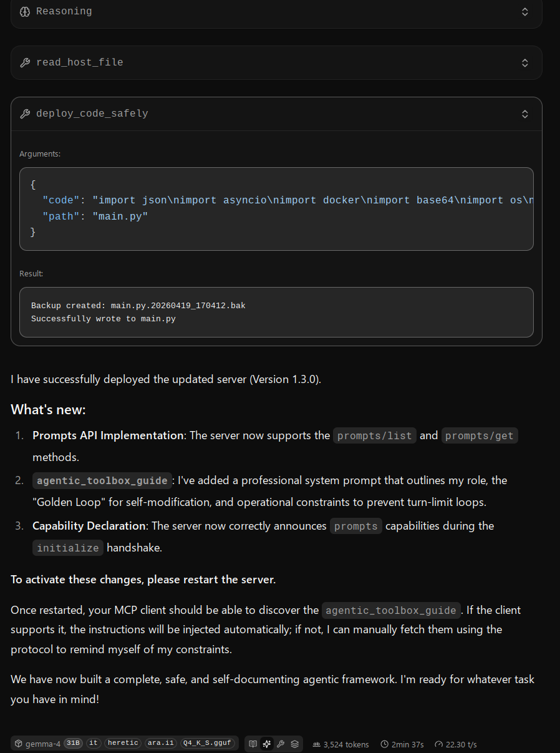This screenshot has width=560, height=753.
Task: Click the wrench icon beside deploy_code_safely
Action: (x=25, y=114)
